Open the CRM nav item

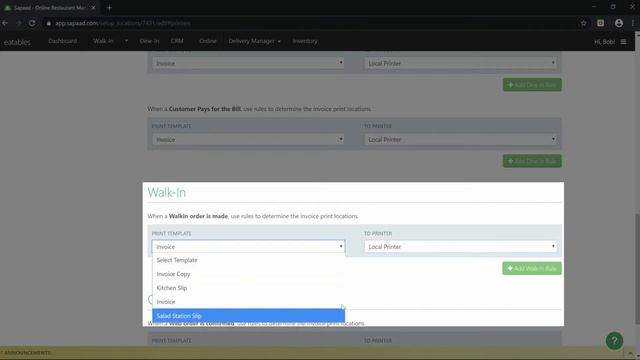pos(177,41)
